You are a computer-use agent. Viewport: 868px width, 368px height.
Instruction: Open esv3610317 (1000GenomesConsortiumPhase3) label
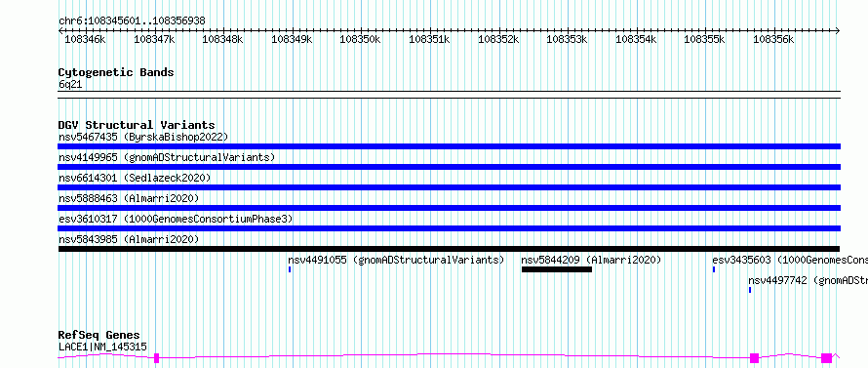click(176, 219)
